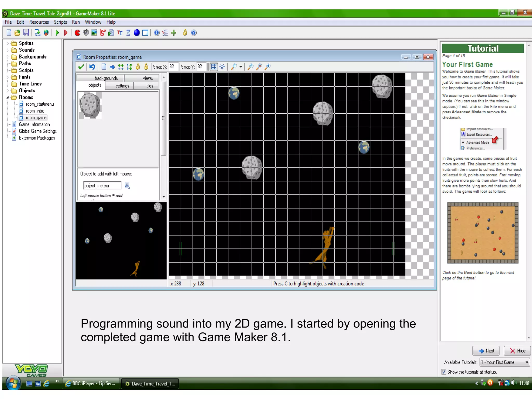Run in debug mode with red arrow
The image size is (532, 399).
pyautogui.click(x=66, y=33)
